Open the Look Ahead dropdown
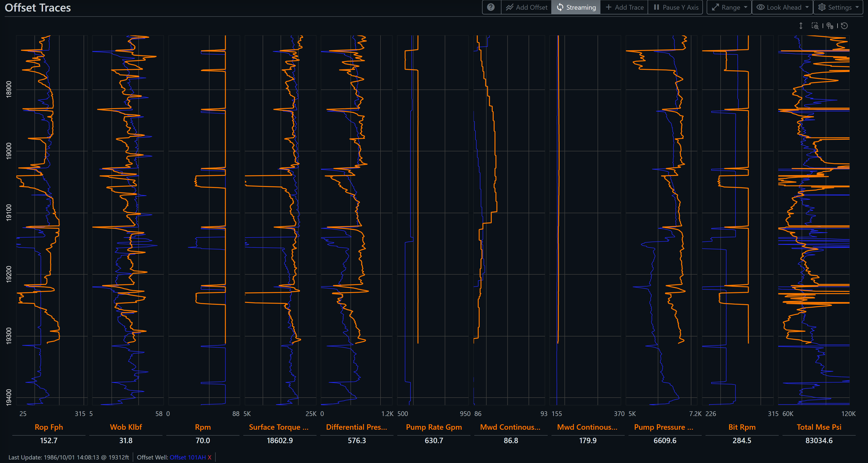This screenshot has width=868, height=463. pyautogui.click(x=783, y=7)
